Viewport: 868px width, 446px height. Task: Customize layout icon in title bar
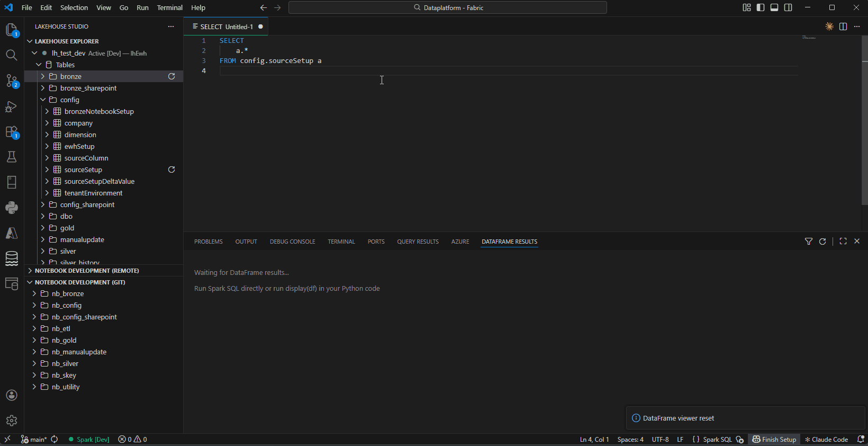tap(747, 7)
